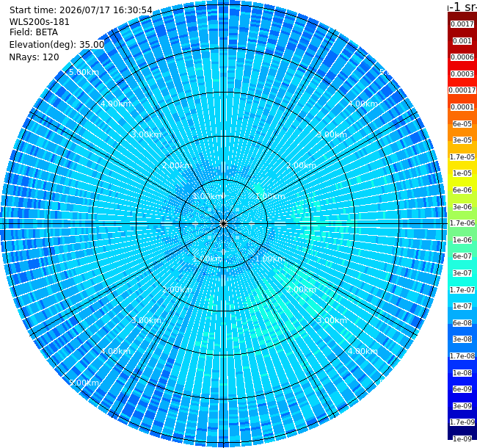The width and height of the screenshot is (477, 448).
Task: Pick the 1e-05 yellow colorbar level
Action: coord(462,173)
